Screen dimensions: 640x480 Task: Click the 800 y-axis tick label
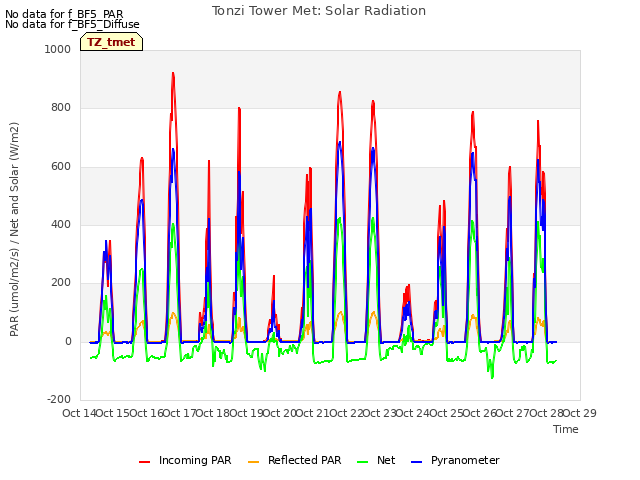coord(61,108)
